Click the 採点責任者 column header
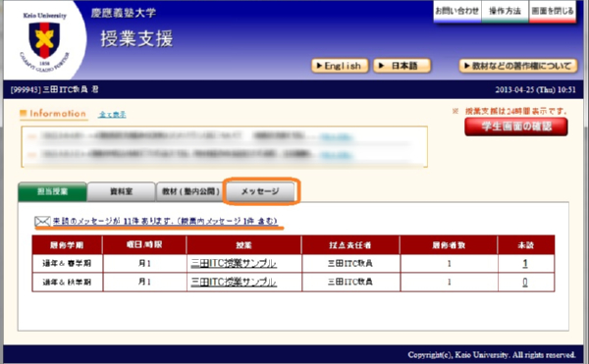The width and height of the screenshot is (589, 364). (x=350, y=245)
